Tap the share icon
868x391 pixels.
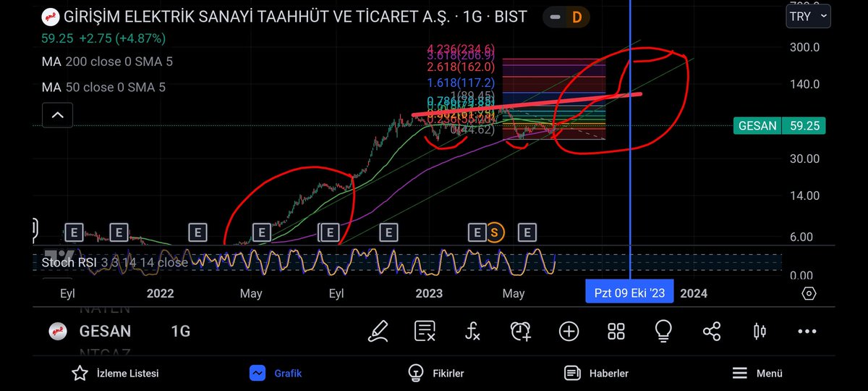[712, 331]
